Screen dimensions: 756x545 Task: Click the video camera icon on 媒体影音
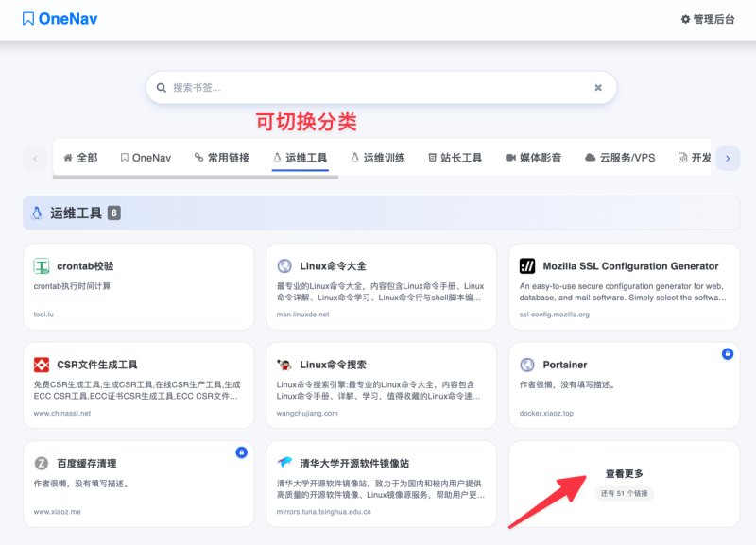pos(510,158)
